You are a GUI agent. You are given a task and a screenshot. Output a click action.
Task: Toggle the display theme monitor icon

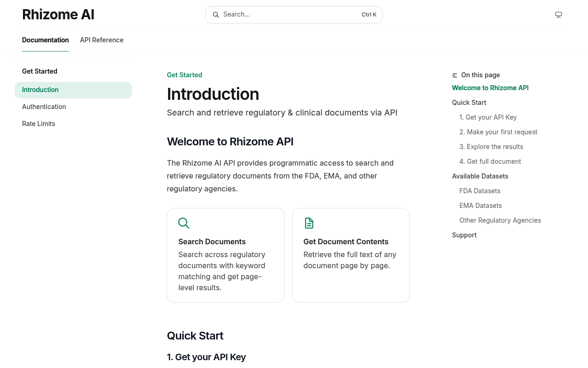pyautogui.click(x=559, y=15)
